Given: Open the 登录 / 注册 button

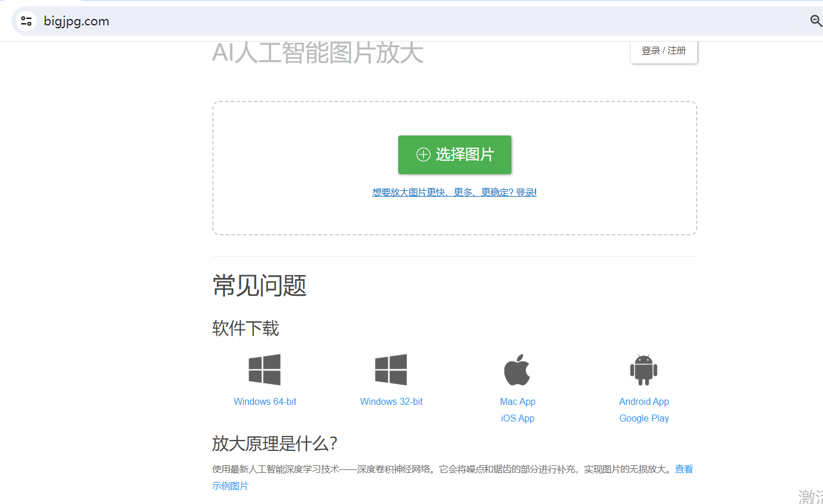Looking at the screenshot, I should click(664, 51).
